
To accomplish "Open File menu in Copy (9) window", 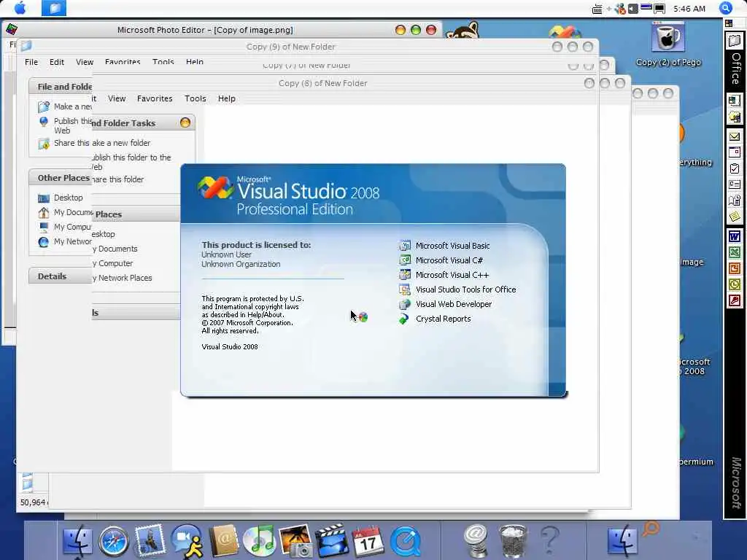I will [x=31, y=62].
